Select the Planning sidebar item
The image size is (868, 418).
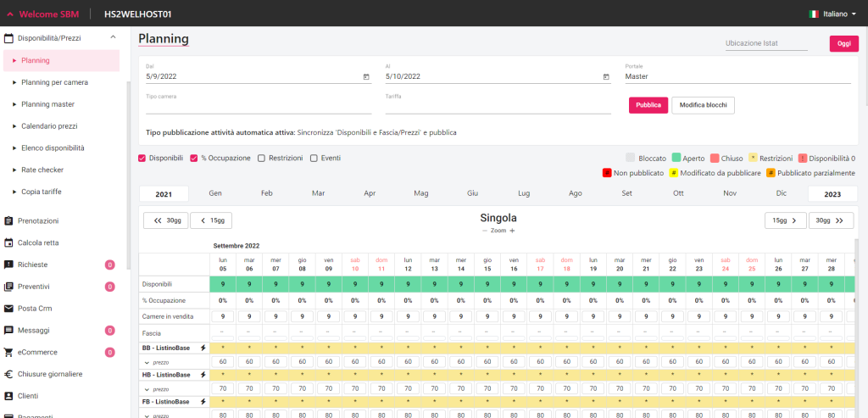[61, 60]
